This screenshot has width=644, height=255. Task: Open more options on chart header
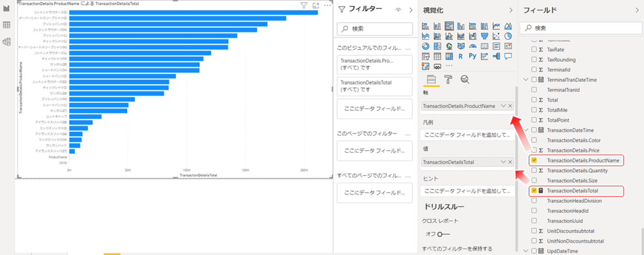[327, 5]
